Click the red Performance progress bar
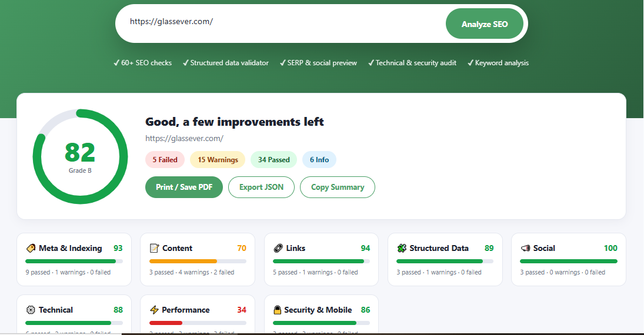644x335 pixels. 198,323
